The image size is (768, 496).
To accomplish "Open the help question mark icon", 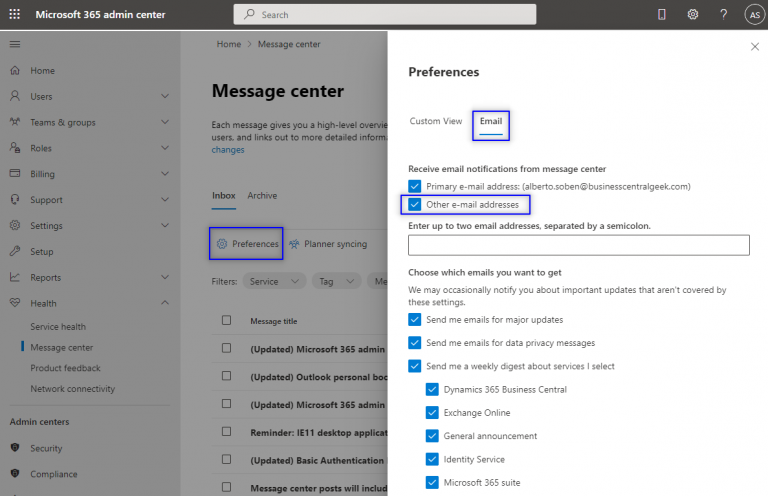I will click(723, 15).
